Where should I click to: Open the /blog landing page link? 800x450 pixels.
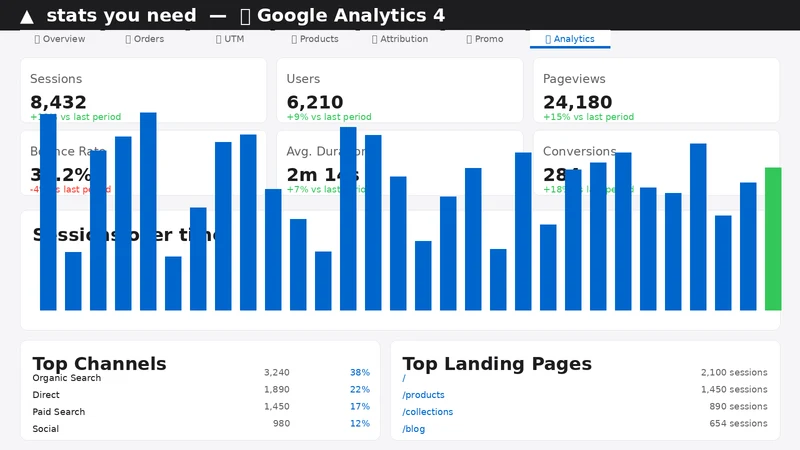(x=413, y=429)
